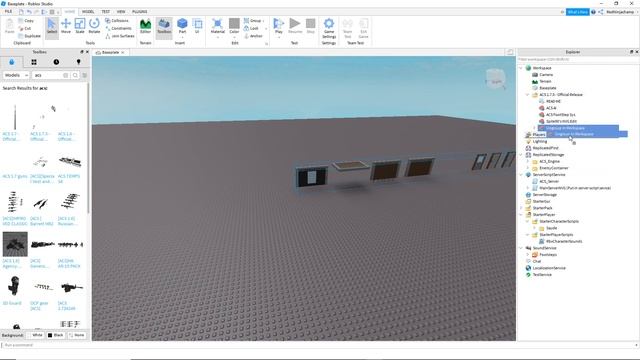Set Toolbox background to Black

click(56, 335)
